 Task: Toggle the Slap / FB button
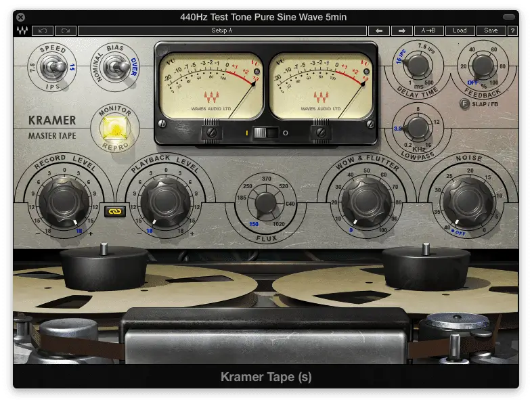click(464, 104)
